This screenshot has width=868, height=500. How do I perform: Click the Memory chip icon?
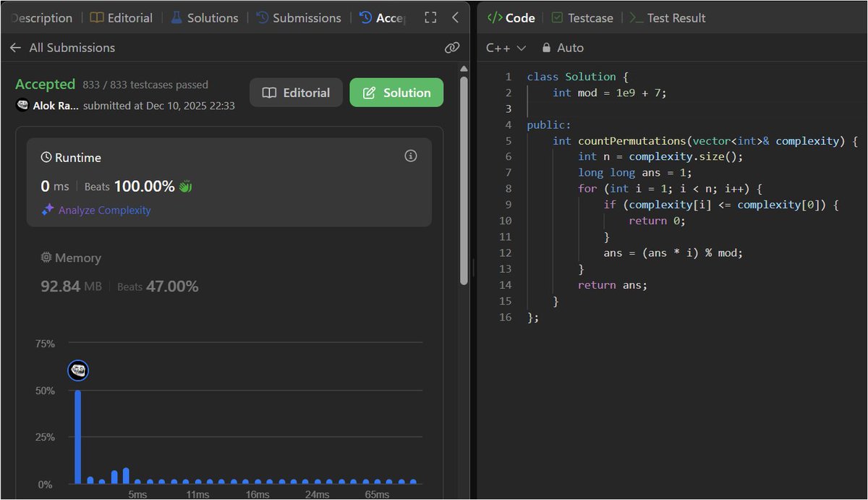coord(46,258)
